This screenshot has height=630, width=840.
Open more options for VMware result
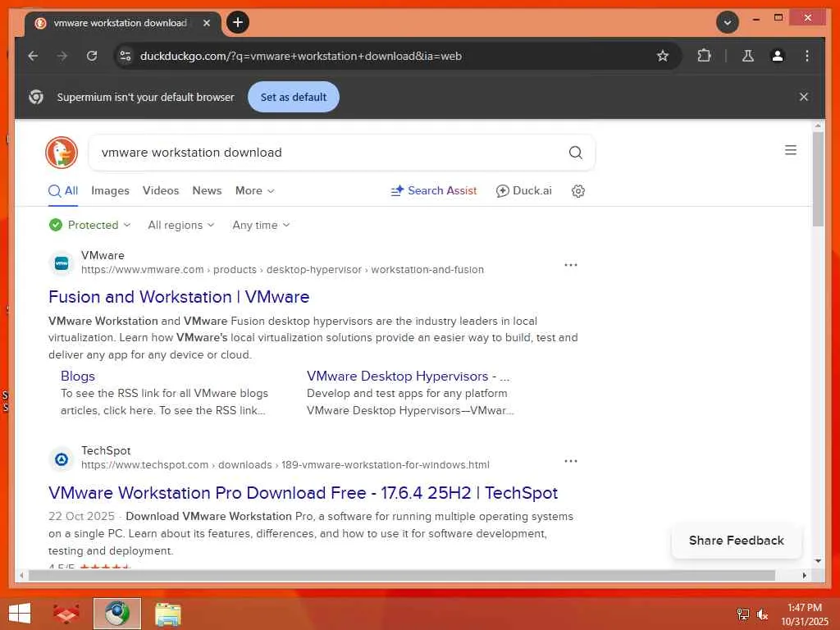[571, 265]
